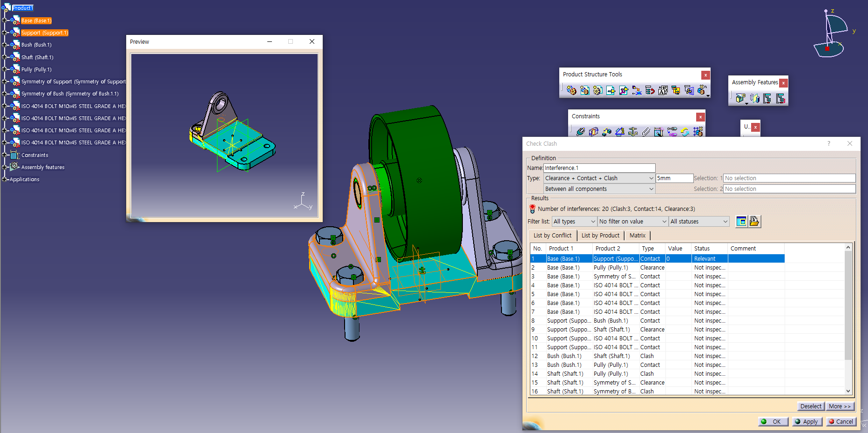
Task: Select the Fix Together paperclip icon
Action: [645, 132]
